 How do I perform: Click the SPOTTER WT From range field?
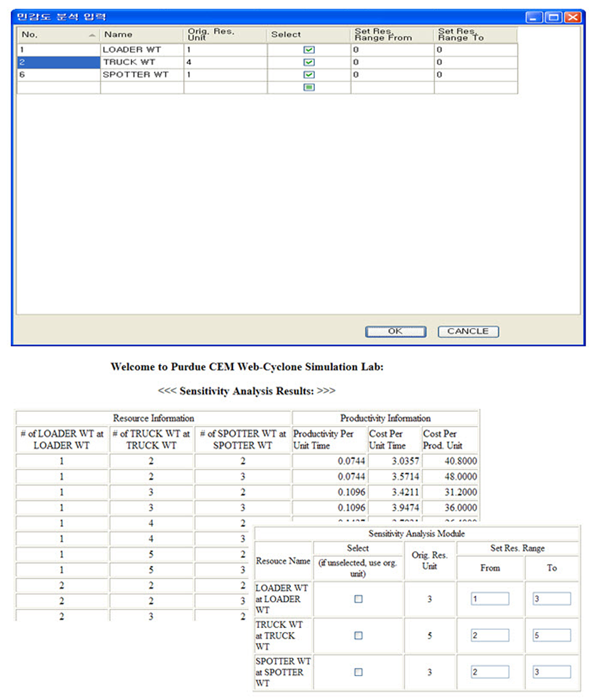point(489,672)
